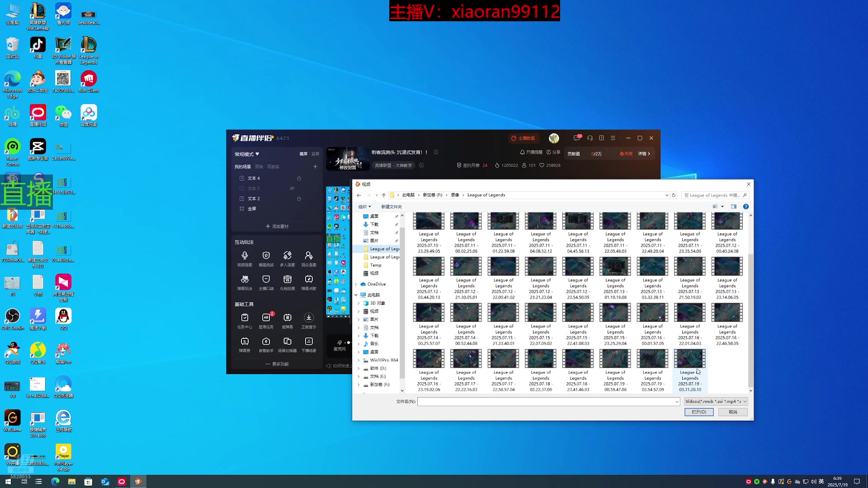This screenshot has height=488, width=868.
Task: Expand 3D 对象 tree node
Action: (x=359, y=303)
